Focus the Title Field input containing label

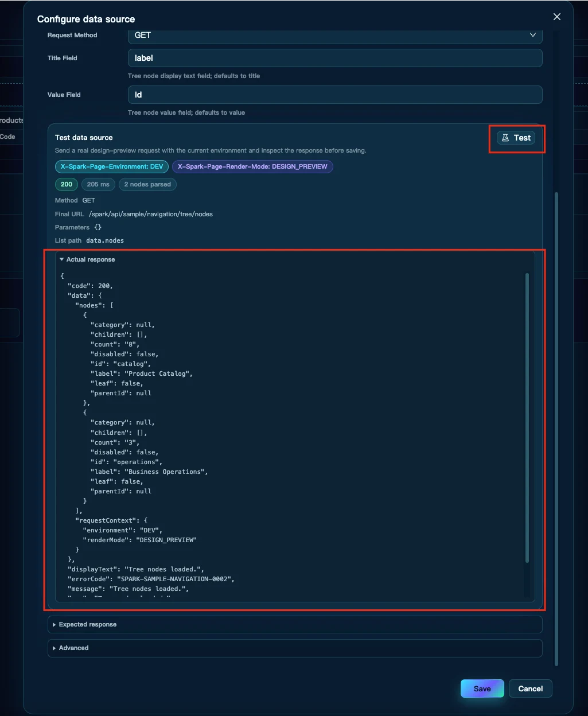[x=335, y=58]
